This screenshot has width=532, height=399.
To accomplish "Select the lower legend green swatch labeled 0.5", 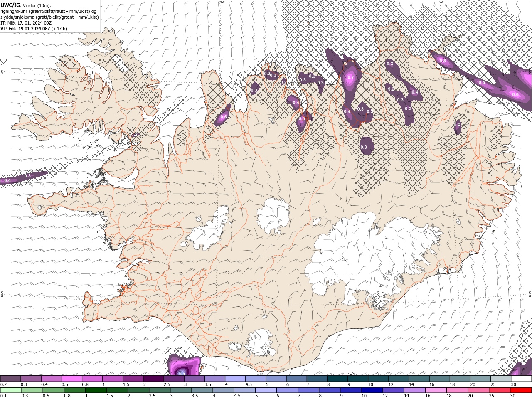I will click(53, 390).
